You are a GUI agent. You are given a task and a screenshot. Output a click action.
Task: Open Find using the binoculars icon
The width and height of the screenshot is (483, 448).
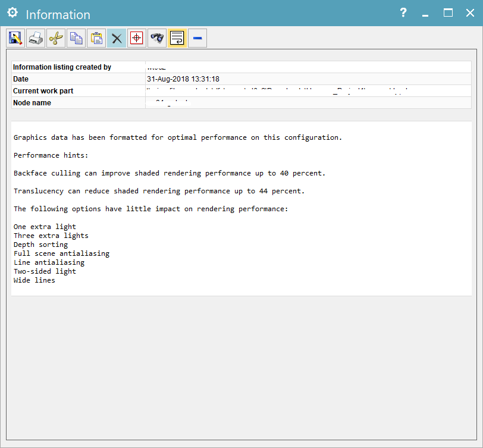[x=157, y=39]
